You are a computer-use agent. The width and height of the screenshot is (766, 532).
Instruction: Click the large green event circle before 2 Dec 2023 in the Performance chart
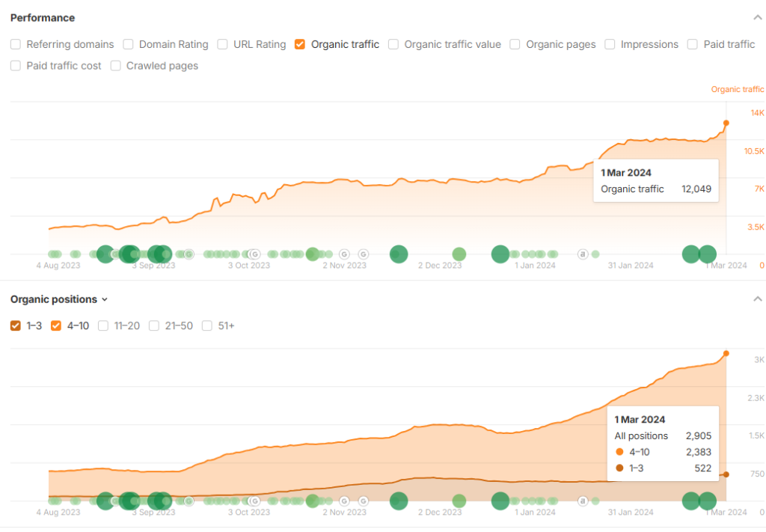399,254
